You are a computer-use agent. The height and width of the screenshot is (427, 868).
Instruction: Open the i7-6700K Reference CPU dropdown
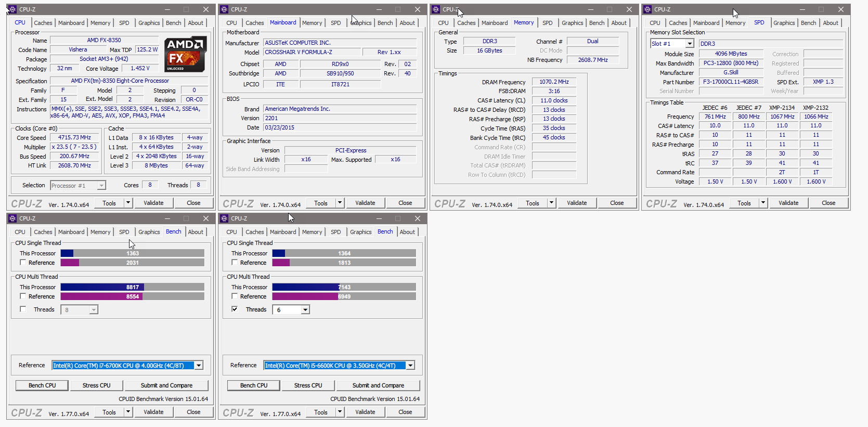(199, 366)
